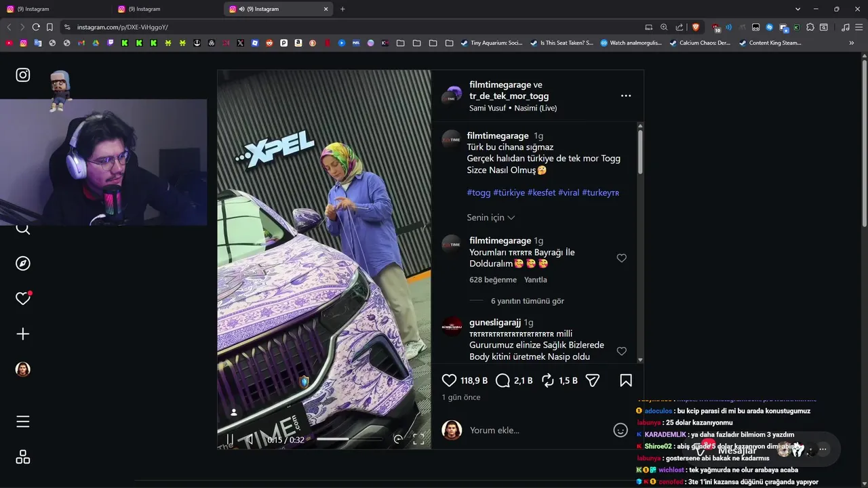Open Instagram search in sidebar

23,228
